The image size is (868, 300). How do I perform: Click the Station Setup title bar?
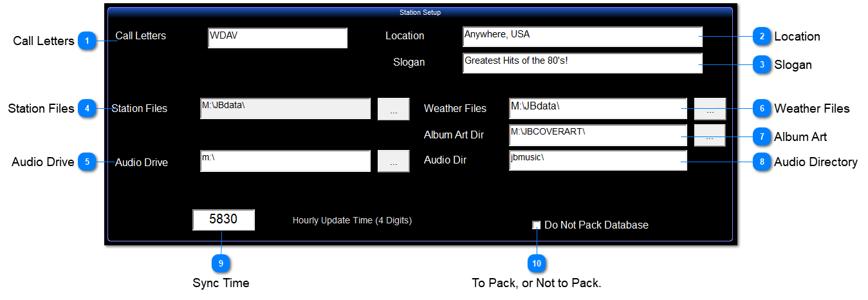(420, 12)
